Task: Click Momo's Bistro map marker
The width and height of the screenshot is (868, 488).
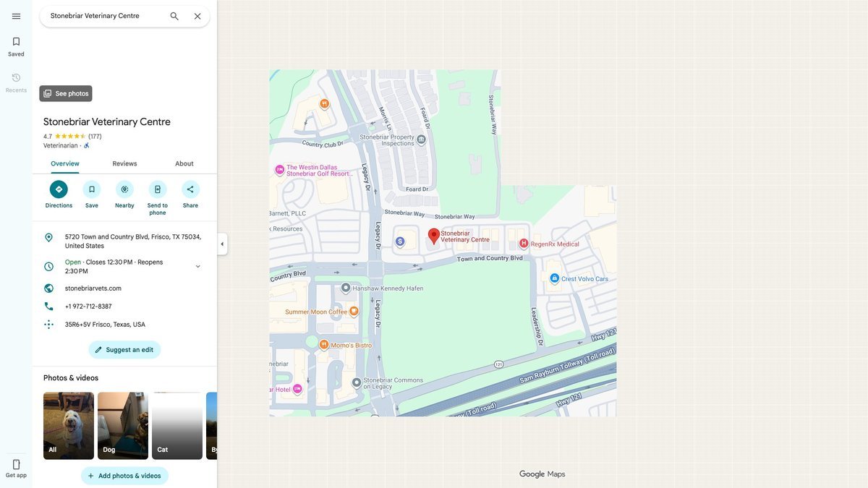Action: pos(324,345)
